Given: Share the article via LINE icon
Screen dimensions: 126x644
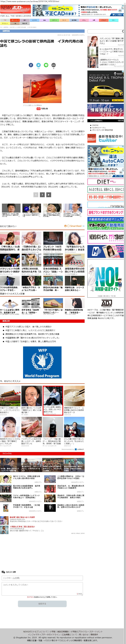Looking at the screenshot, I should point(46,65).
